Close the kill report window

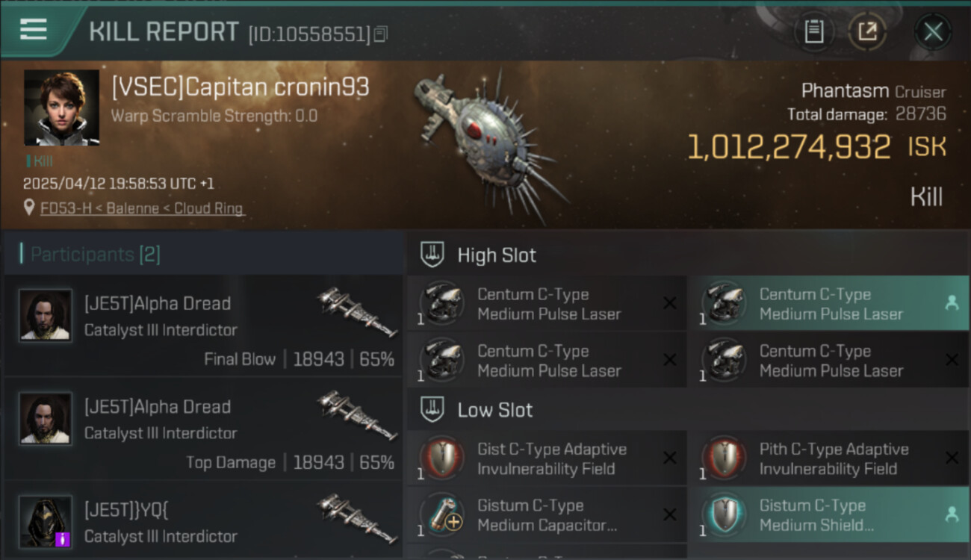click(933, 31)
